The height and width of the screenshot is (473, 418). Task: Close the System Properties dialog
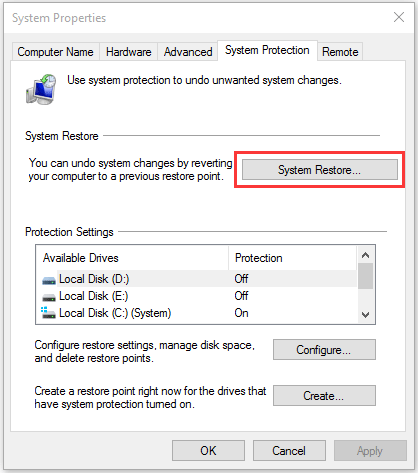coord(399,17)
